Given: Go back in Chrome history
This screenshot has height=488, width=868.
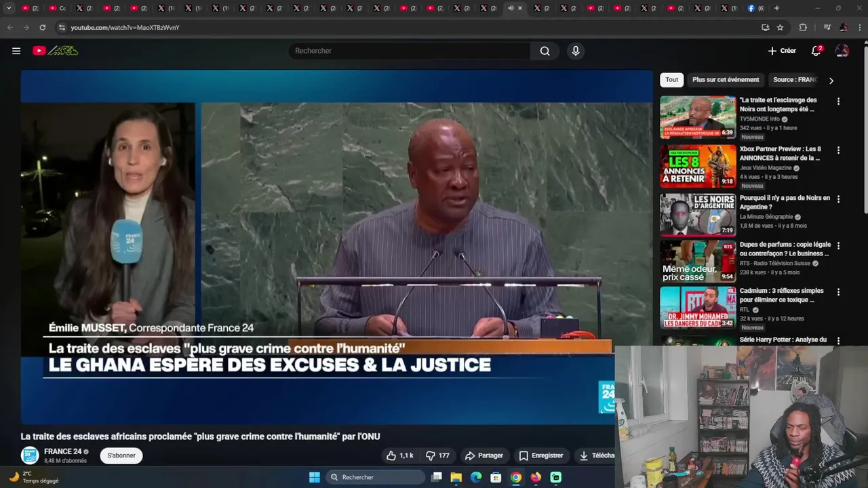Looking at the screenshot, I should (9, 27).
